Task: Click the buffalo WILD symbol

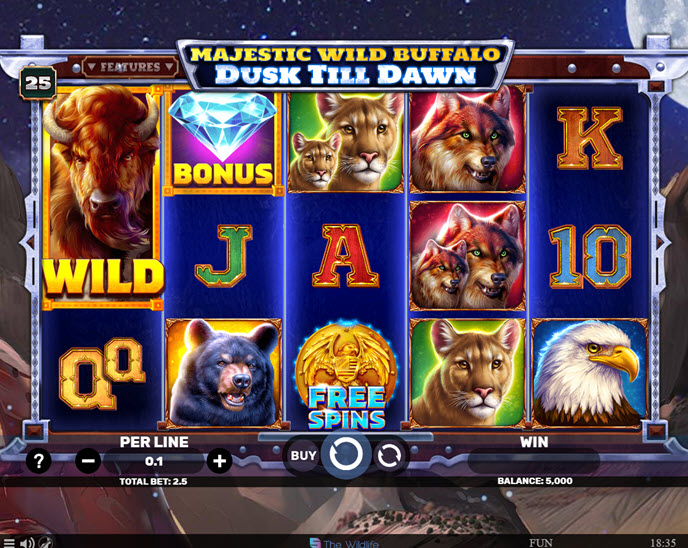Action: point(103,197)
